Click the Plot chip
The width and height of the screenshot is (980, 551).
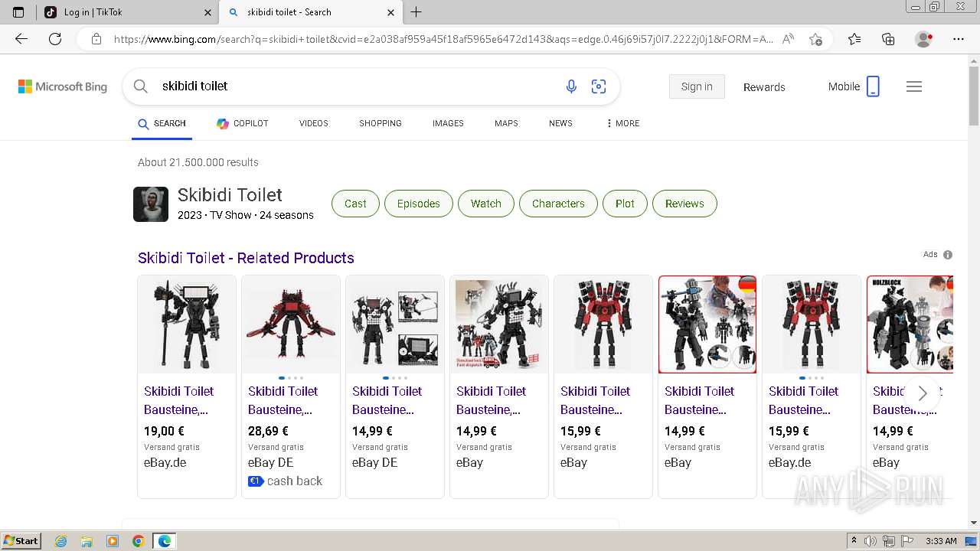(x=625, y=204)
